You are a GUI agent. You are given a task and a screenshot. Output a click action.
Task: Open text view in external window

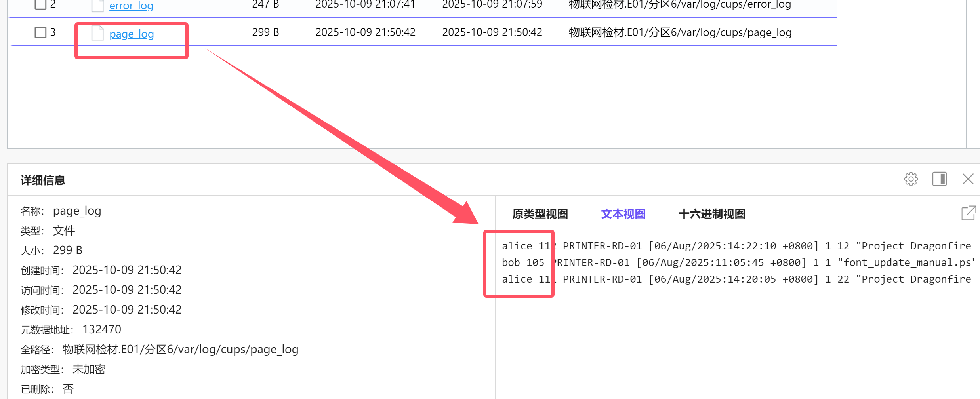(x=969, y=213)
